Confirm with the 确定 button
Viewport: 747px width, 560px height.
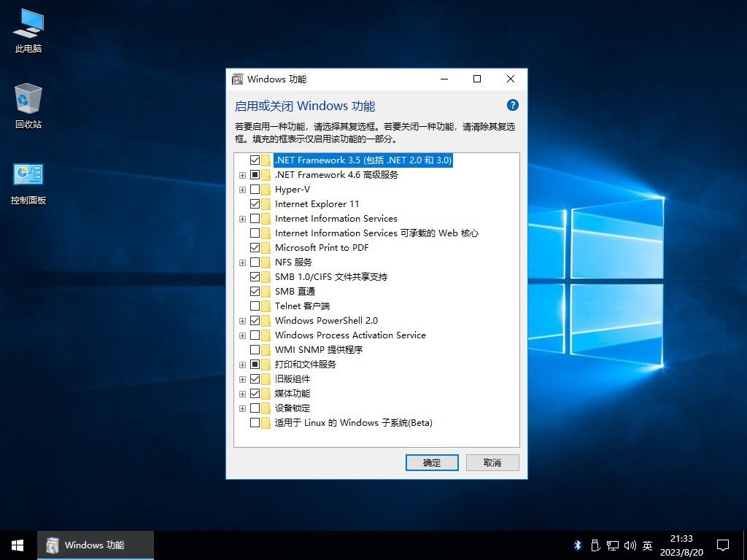(x=432, y=462)
